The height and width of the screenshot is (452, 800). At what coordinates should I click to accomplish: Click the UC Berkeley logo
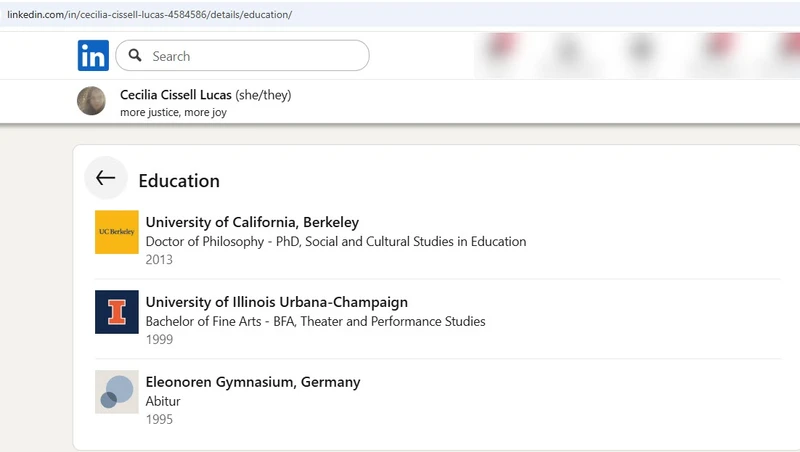coord(117,232)
